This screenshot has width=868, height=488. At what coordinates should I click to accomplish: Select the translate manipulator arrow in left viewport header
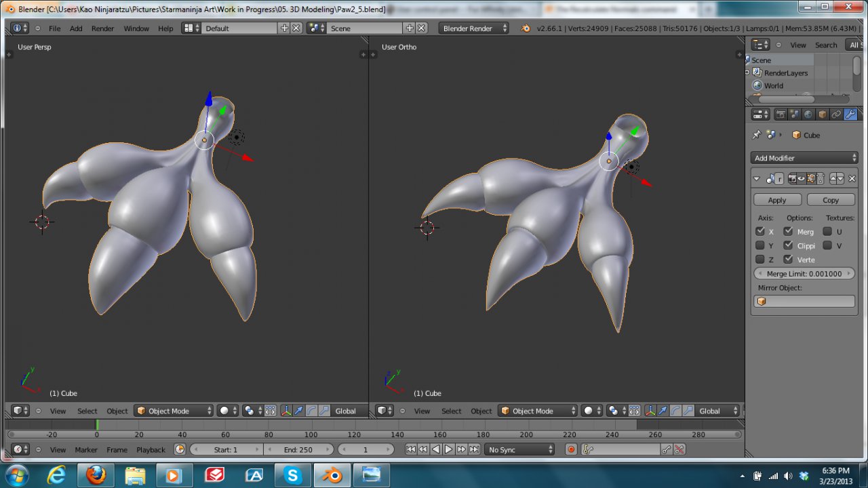pyautogui.click(x=298, y=411)
